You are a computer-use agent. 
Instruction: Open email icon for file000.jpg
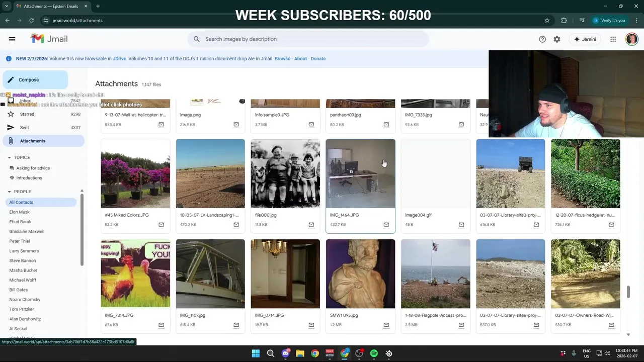pos(311,225)
